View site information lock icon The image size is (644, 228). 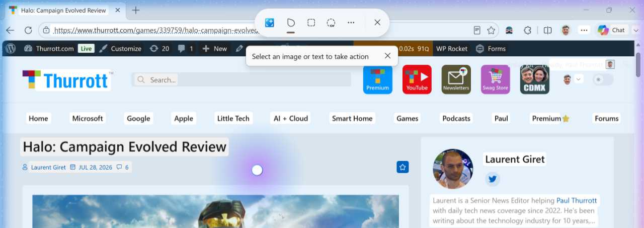[x=46, y=30]
